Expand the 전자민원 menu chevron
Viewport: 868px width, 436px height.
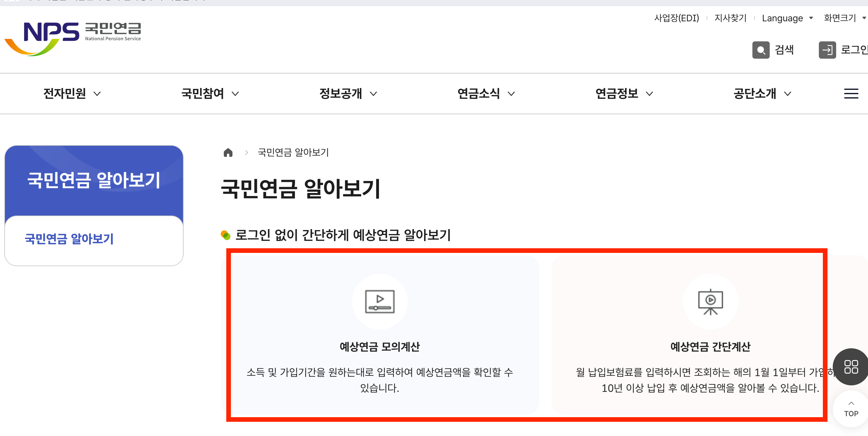97,94
